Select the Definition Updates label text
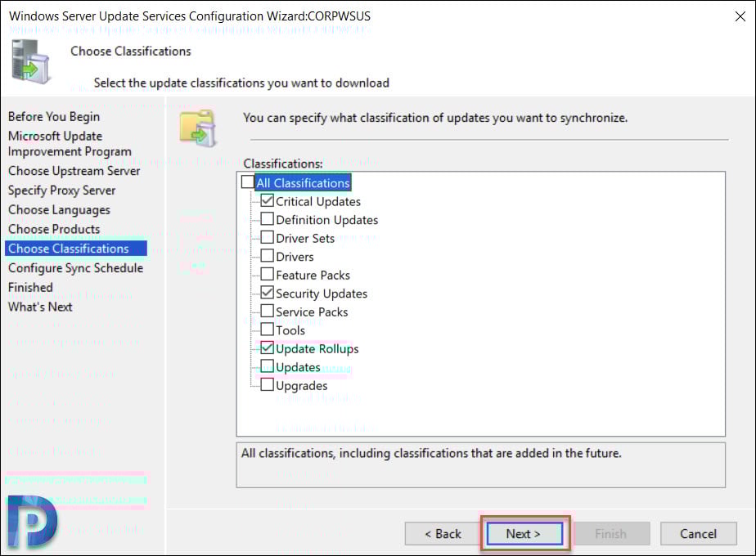Image resolution: width=756 pixels, height=556 pixels. coord(327,220)
